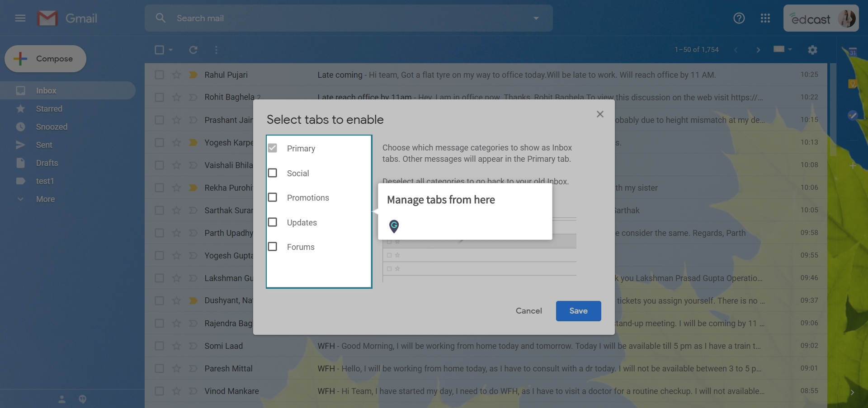Open Gmail settings via the gear icon
The height and width of the screenshot is (408, 868).
tap(812, 50)
